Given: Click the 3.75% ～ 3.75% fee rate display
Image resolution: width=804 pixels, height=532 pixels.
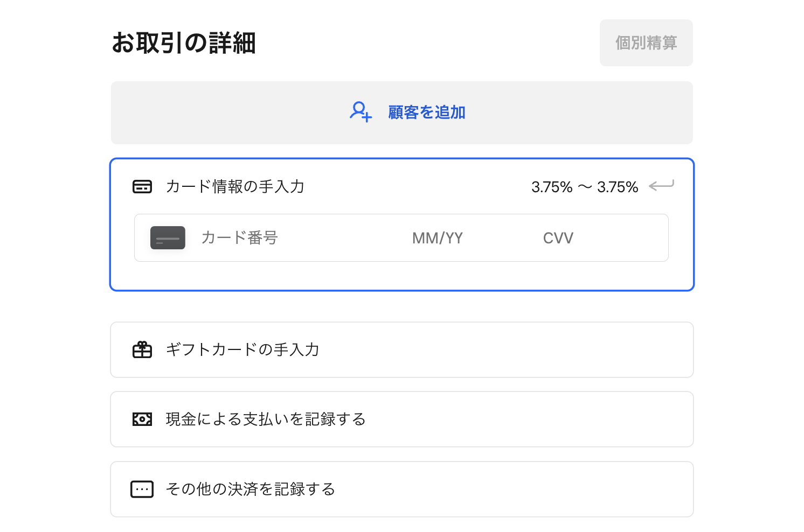Looking at the screenshot, I should click(x=585, y=186).
